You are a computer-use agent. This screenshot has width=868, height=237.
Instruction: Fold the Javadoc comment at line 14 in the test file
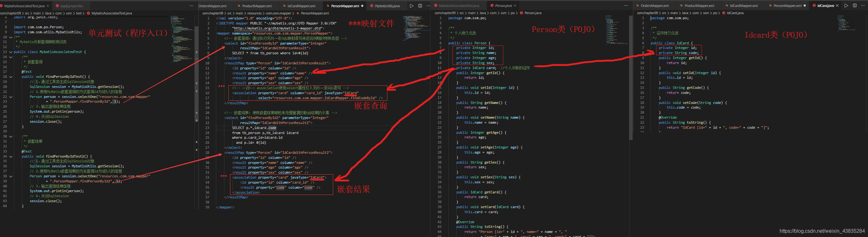tap(11, 57)
